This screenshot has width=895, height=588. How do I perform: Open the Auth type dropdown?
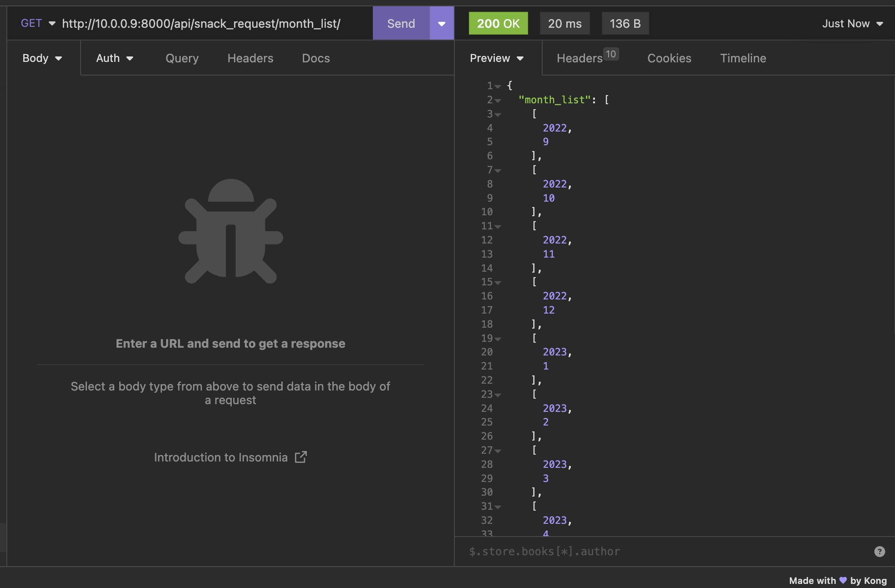tap(114, 58)
